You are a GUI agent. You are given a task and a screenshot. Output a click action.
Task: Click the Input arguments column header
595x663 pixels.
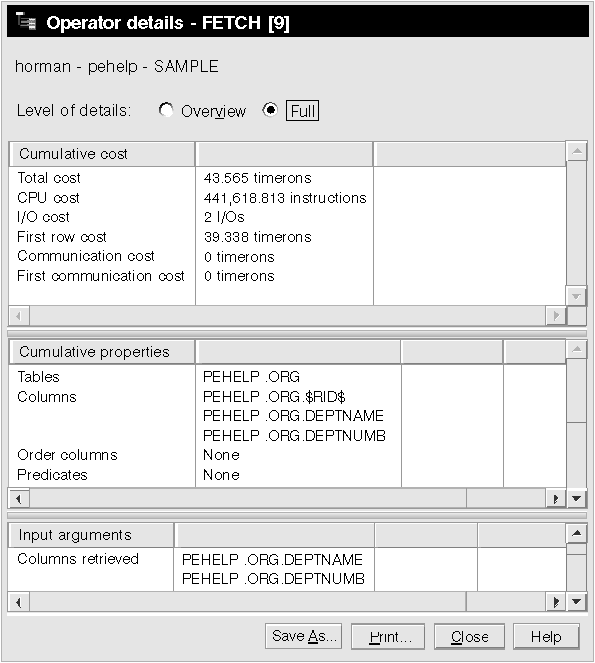[x=91, y=535]
